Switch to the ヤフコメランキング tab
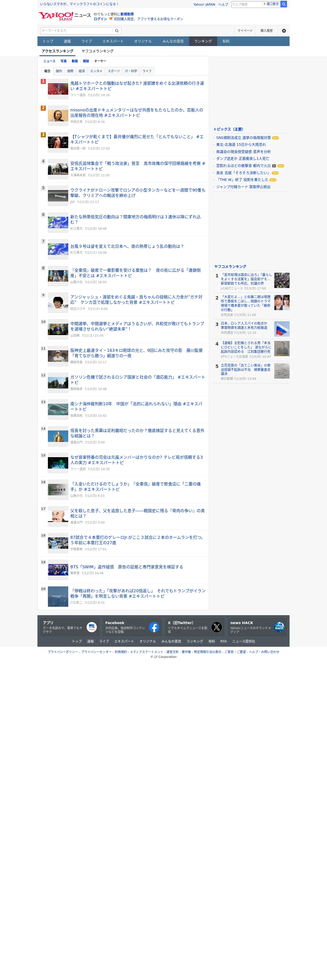Image resolution: width=327 pixels, height=980 pixels. 98,51
